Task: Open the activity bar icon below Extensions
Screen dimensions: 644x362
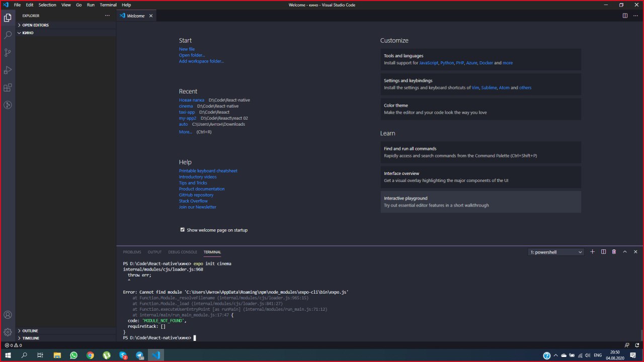Action: (x=8, y=105)
